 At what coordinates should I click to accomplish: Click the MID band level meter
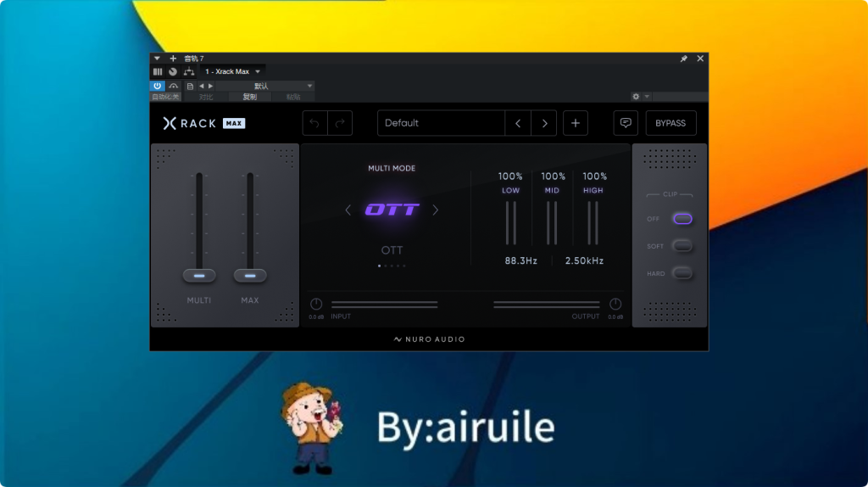pos(551,223)
